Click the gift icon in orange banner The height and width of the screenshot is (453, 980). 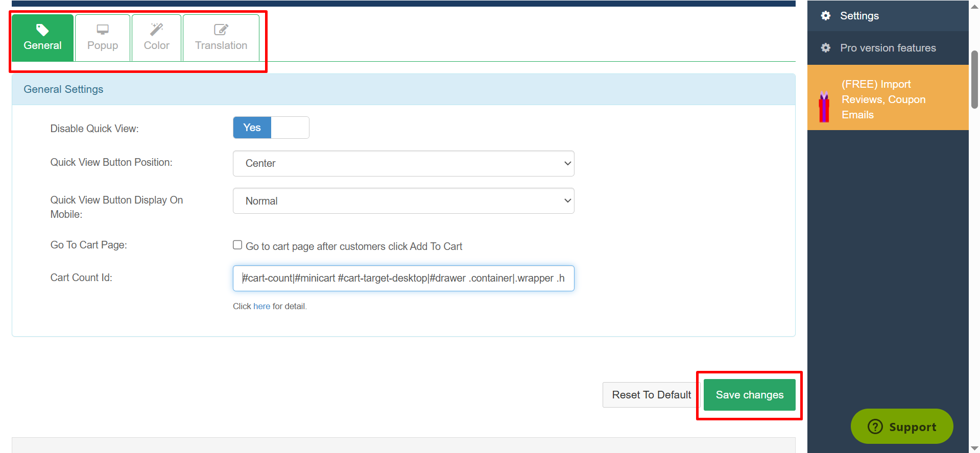pos(824,107)
